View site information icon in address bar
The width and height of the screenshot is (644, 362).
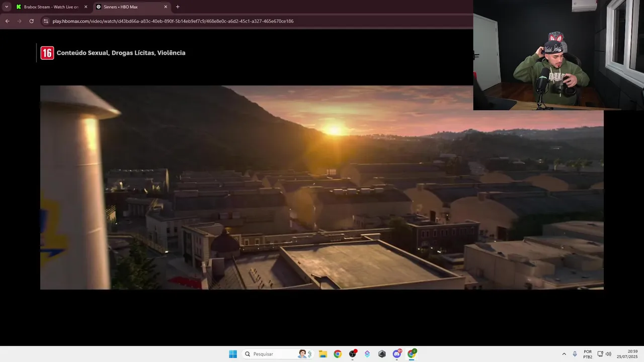pyautogui.click(x=46, y=21)
